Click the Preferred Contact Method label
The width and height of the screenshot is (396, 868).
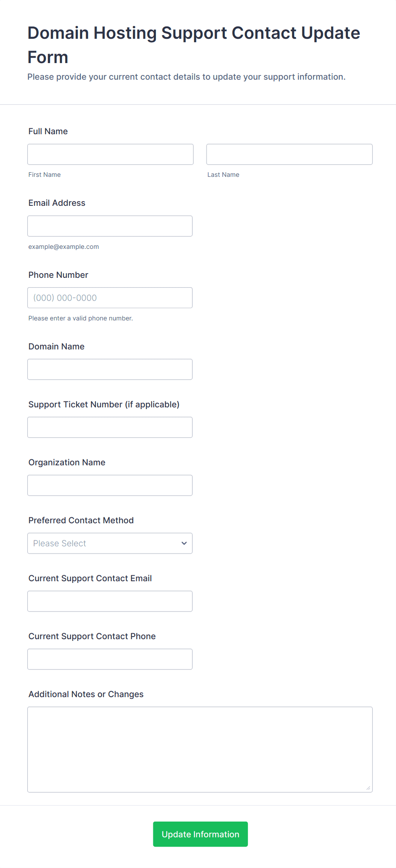tap(81, 520)
